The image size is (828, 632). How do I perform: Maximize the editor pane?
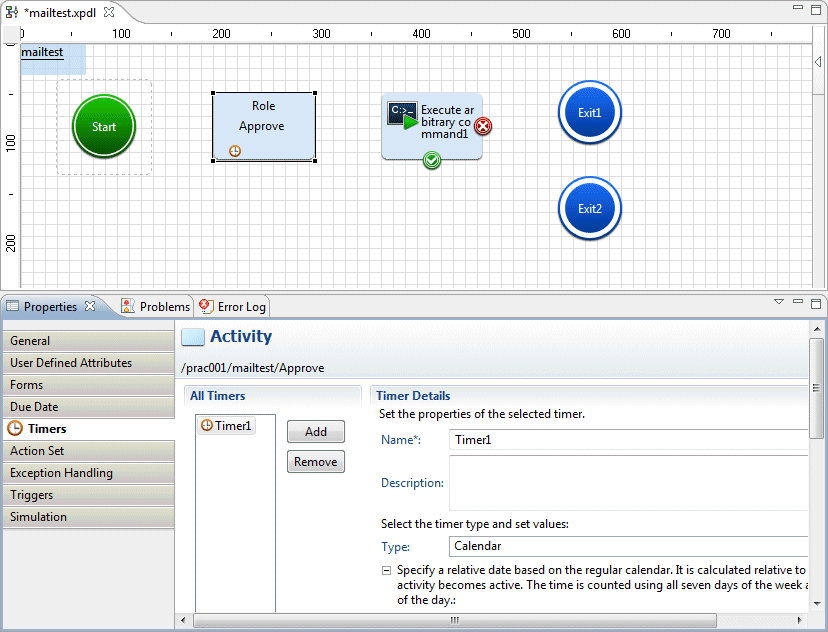click(816, 9)
